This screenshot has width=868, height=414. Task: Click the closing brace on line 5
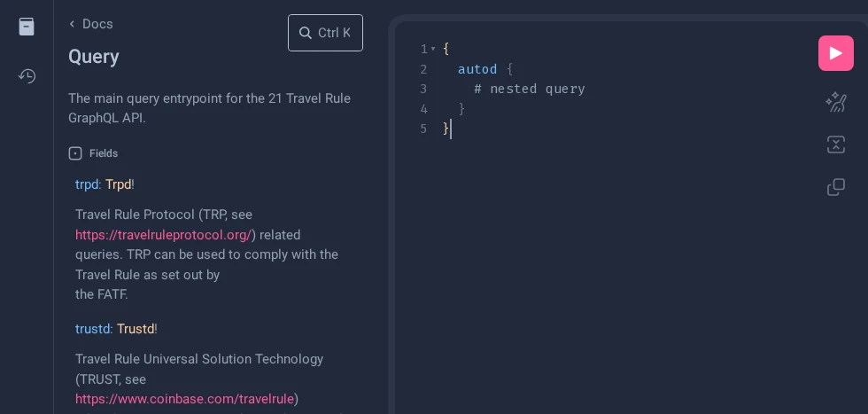tap(446, 129)
